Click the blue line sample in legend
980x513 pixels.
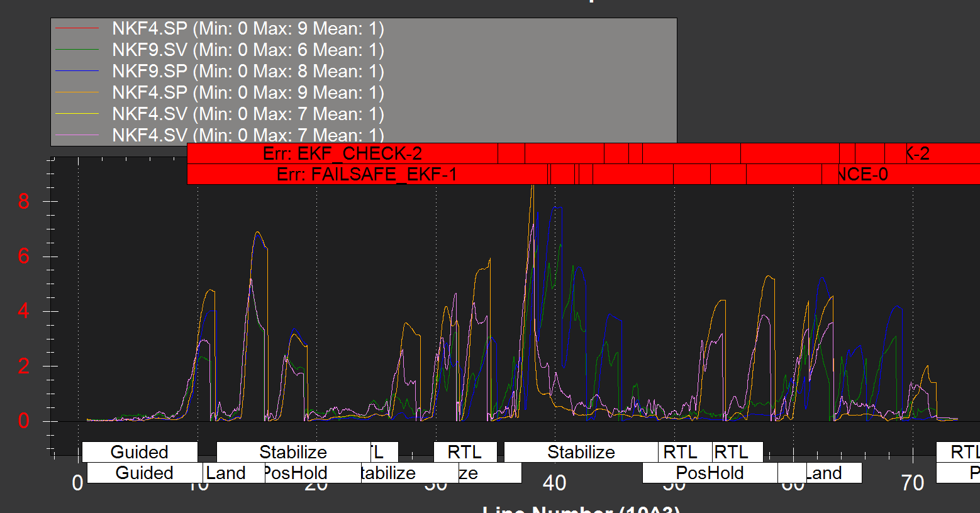77,71
